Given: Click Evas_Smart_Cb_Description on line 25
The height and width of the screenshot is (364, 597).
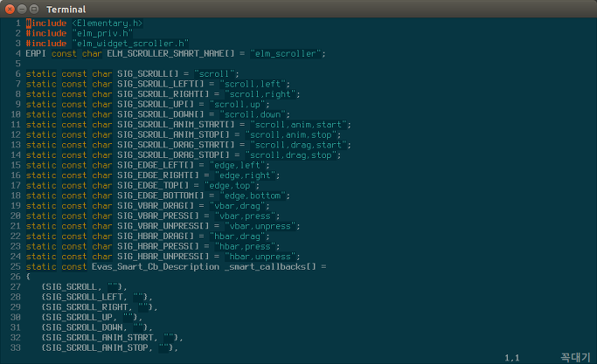Looking at the screenshot, I should (156, 266).
